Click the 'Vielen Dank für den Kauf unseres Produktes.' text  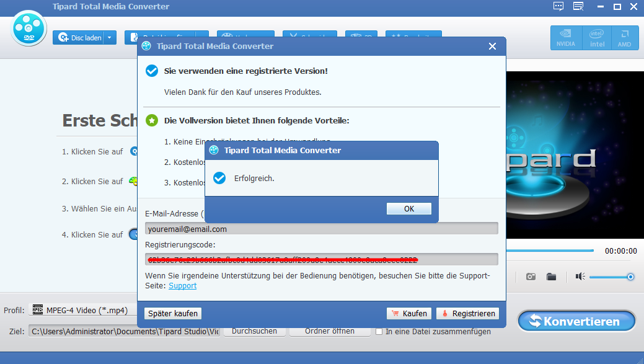[243, 92]
